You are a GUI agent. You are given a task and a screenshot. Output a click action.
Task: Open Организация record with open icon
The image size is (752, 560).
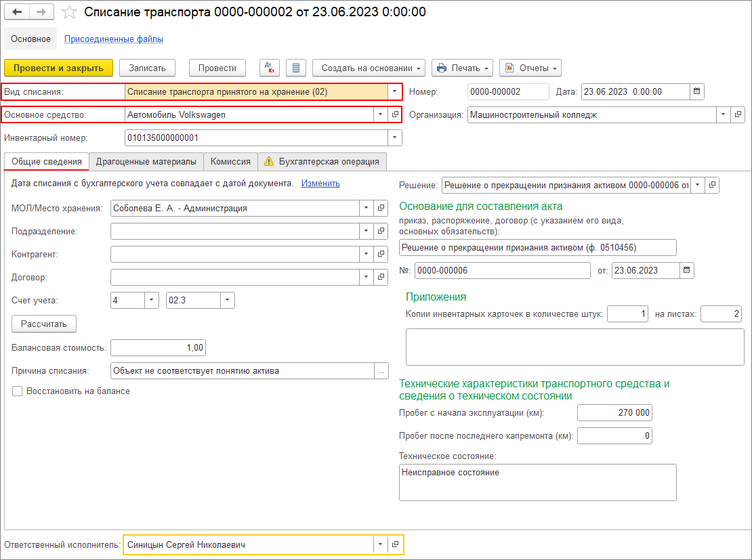738,114
